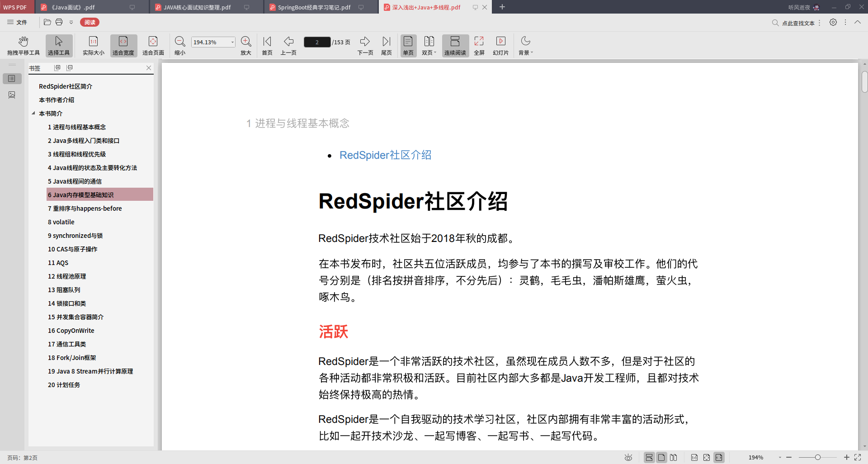This screenshot has width=868, height=464.
Task: Toggle eye protection mode in status bar
Action: pyautogui.click(x=628, y=458)
